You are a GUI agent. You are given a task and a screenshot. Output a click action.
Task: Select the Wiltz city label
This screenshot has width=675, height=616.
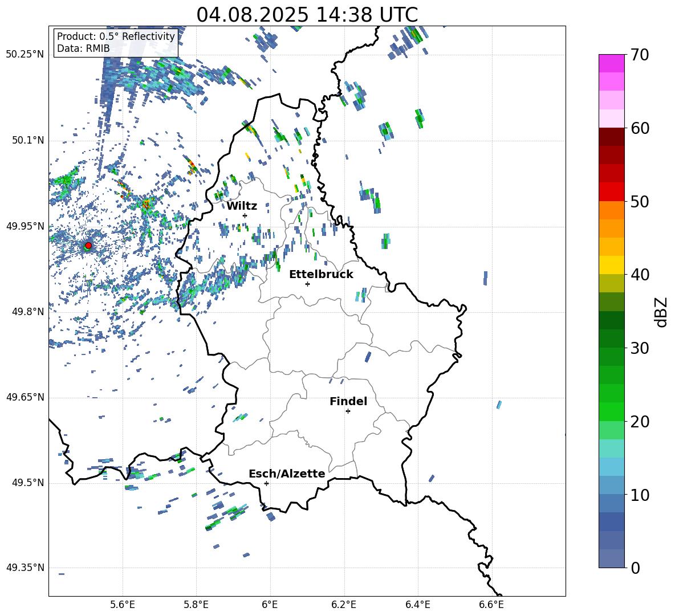pos(242,206)
